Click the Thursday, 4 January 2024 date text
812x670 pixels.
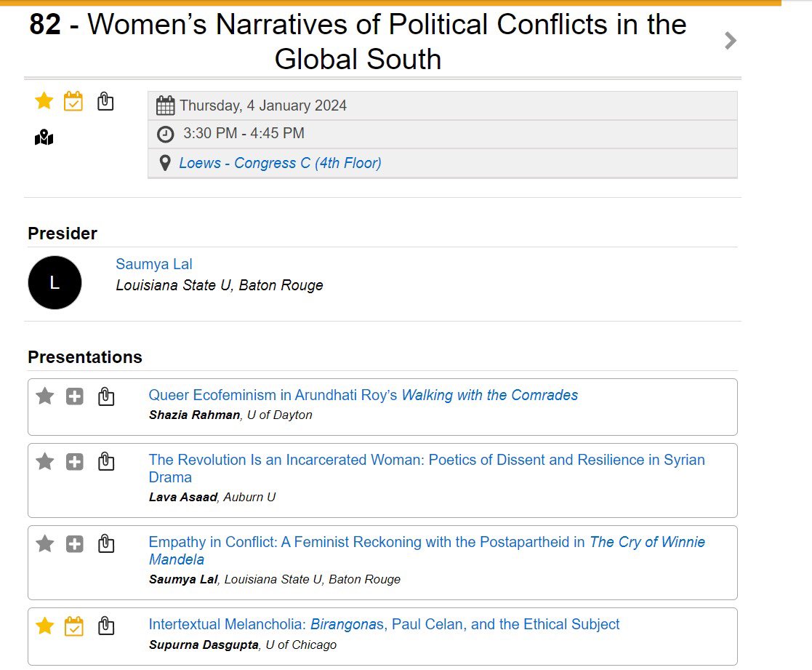(263, 105)
